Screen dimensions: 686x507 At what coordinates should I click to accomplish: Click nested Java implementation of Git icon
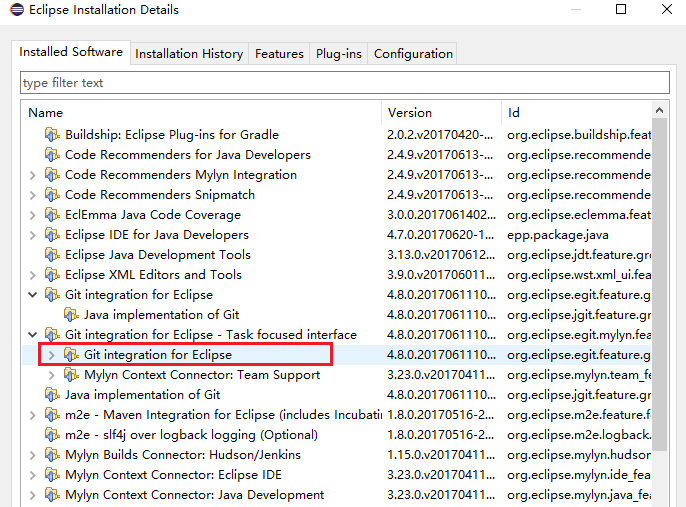pos(71,315)
